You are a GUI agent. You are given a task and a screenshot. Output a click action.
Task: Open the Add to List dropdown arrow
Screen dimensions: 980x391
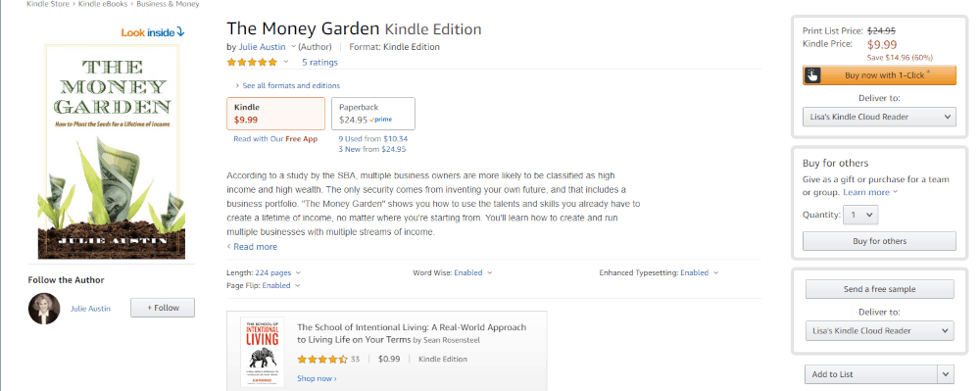(947, 374)
